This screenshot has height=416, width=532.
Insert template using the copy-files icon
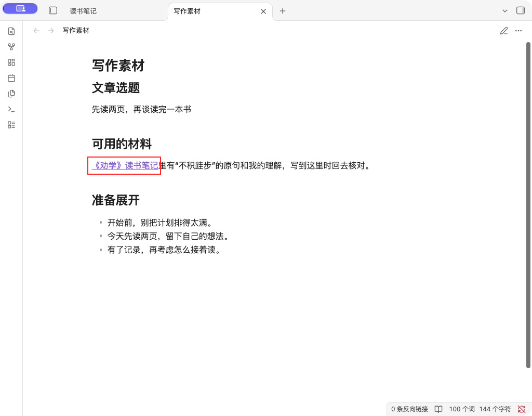pyautogui.click(x=11, y=94)
